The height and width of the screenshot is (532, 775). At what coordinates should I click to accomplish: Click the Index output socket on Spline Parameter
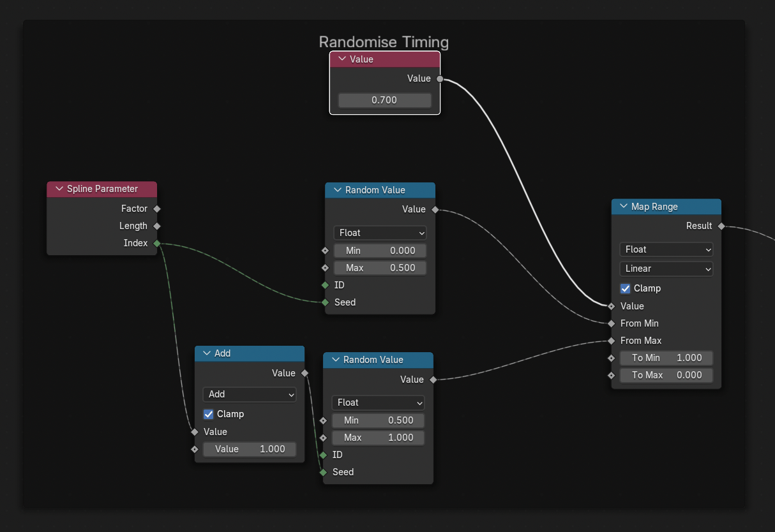tap(156, 243)
